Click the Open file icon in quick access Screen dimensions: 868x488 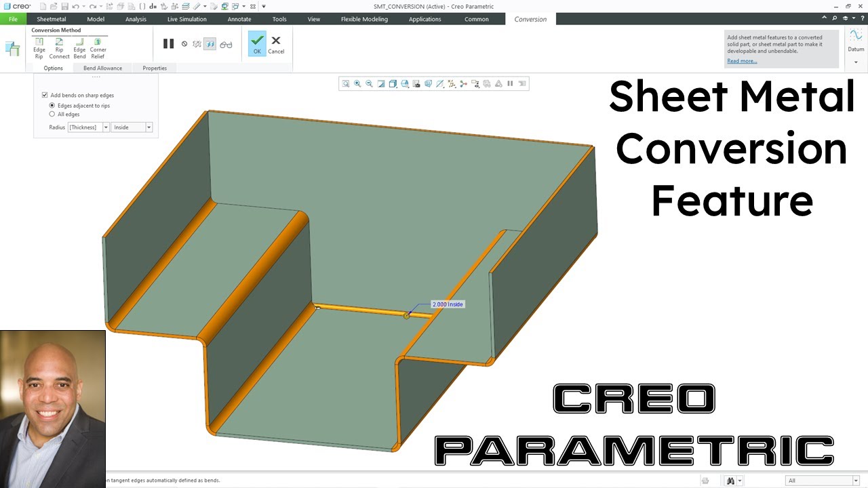(x=54, y=6)
